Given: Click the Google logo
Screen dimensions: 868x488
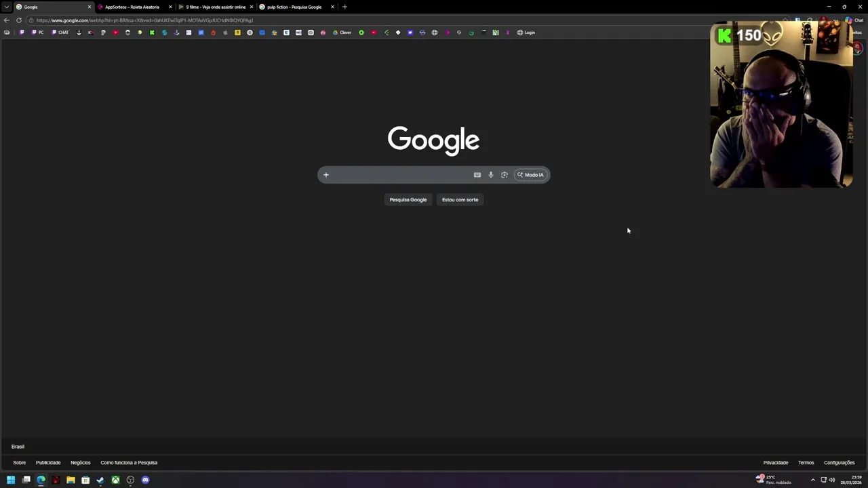Looking at the screenshot, I should [433, 140].
